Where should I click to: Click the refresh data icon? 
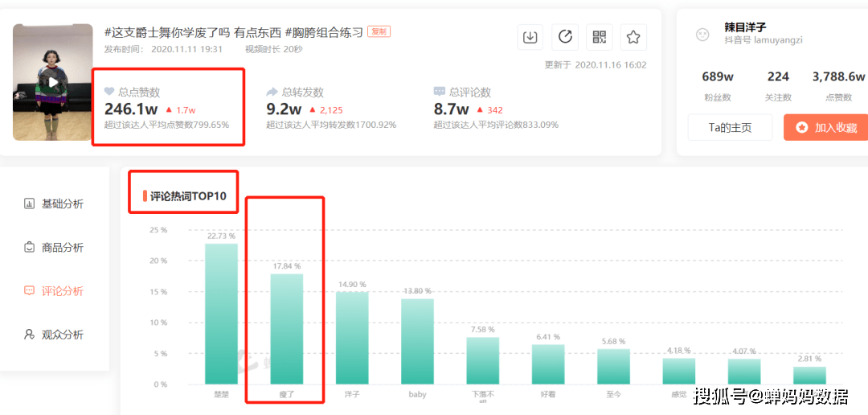click(x=565, y=37)
